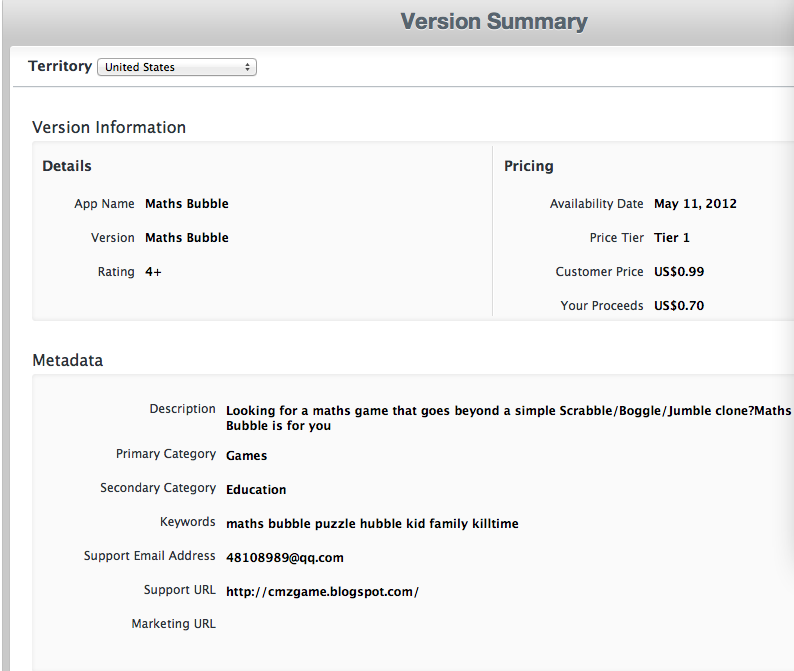Select the App Name value Maths Bubble
794x671 pixels.
point(186,204)
